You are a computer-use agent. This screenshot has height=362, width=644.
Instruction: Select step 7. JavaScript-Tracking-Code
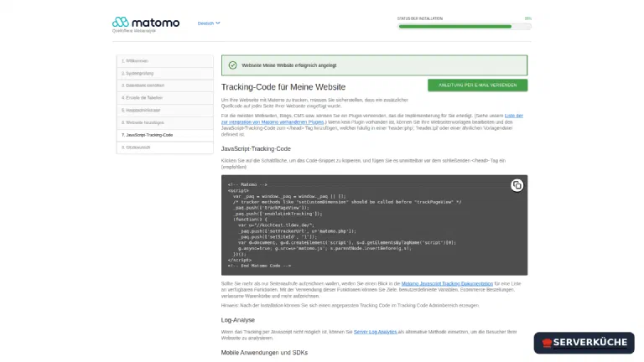coord(164,135)
